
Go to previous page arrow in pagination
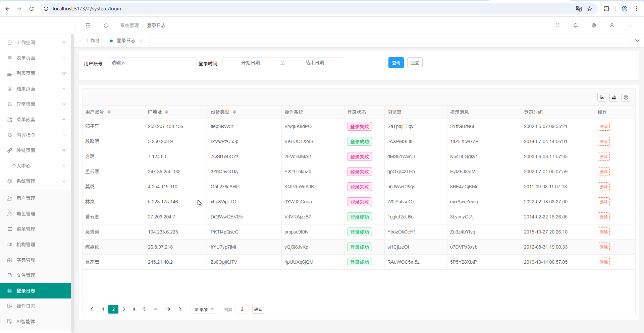tap(92, 309)
